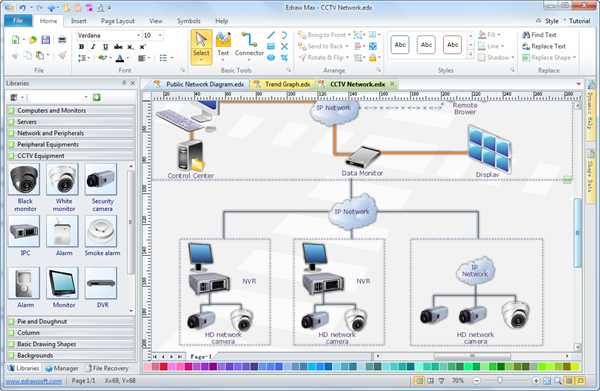Image resolution: width=600 pixels, height=391 pixels.
Task: Expand Network and Peripherals library
Action: (71, 133)
